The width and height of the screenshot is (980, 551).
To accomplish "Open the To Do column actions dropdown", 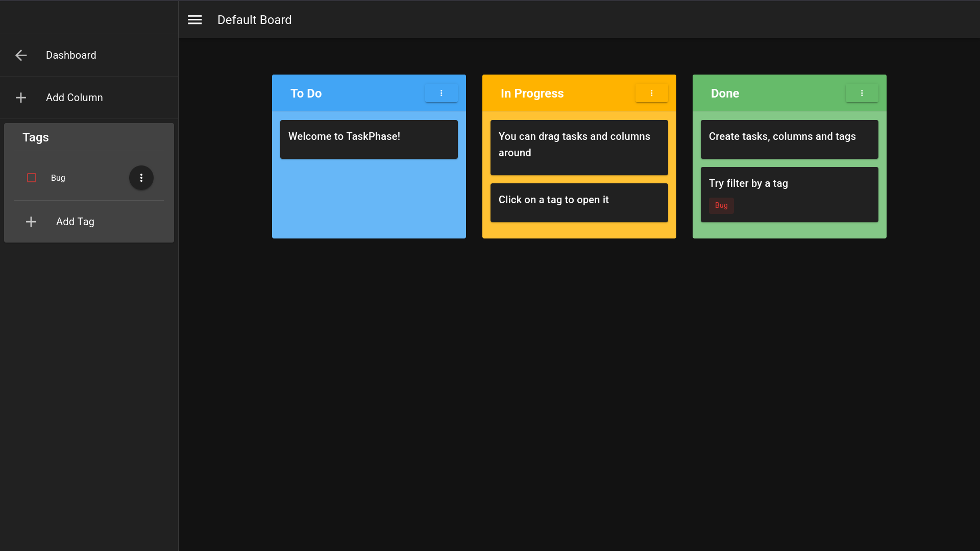I will click(441, 93).
